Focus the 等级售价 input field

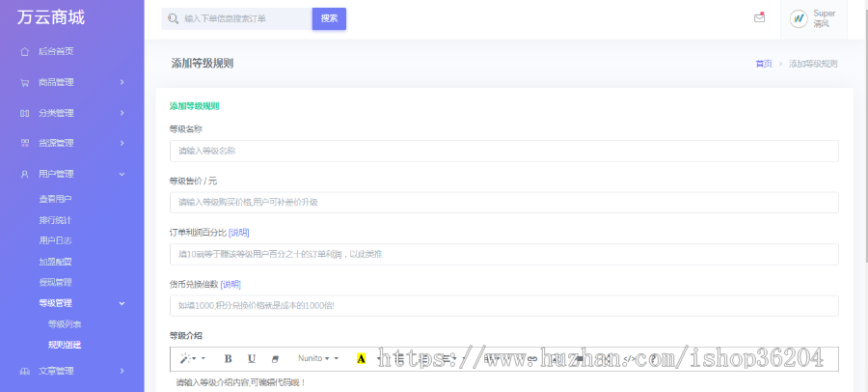503,203
